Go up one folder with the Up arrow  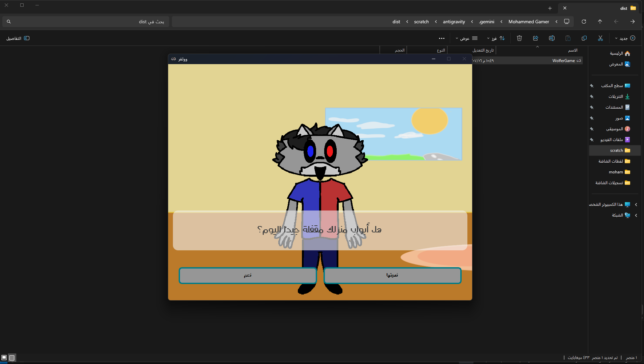[600, 22]
